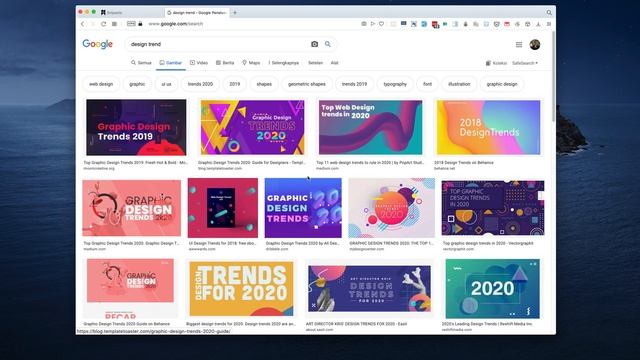
Task: Select the Gambar images tab
Action: (x=171, y=63)
